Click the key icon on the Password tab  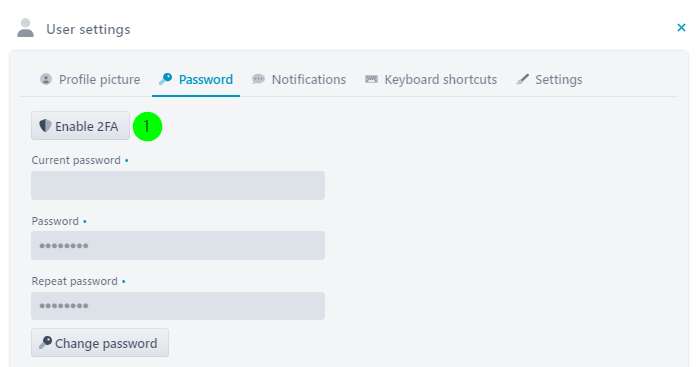pyautogui.click(x=165, y=79)
